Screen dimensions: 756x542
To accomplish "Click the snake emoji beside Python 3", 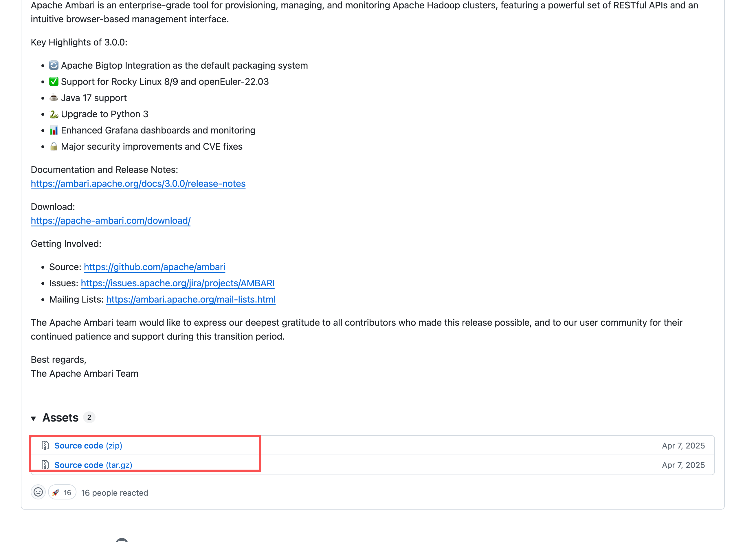I will click(54, 114).
